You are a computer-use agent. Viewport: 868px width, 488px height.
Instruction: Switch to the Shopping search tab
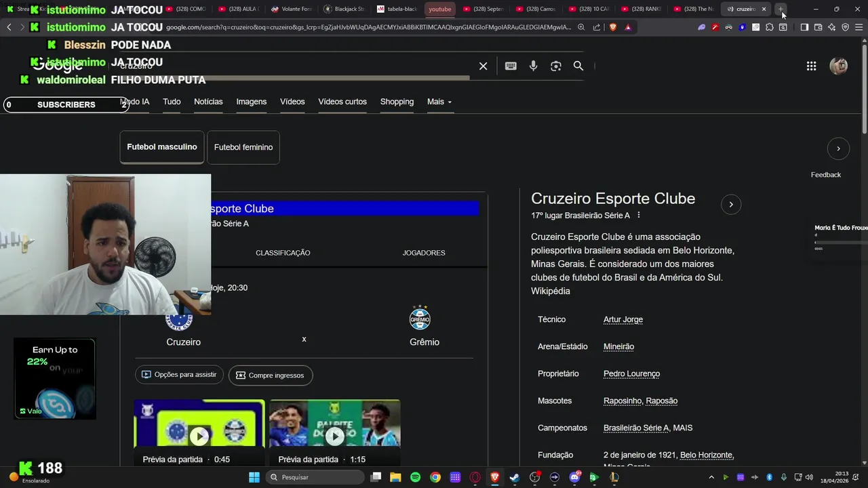397,102
